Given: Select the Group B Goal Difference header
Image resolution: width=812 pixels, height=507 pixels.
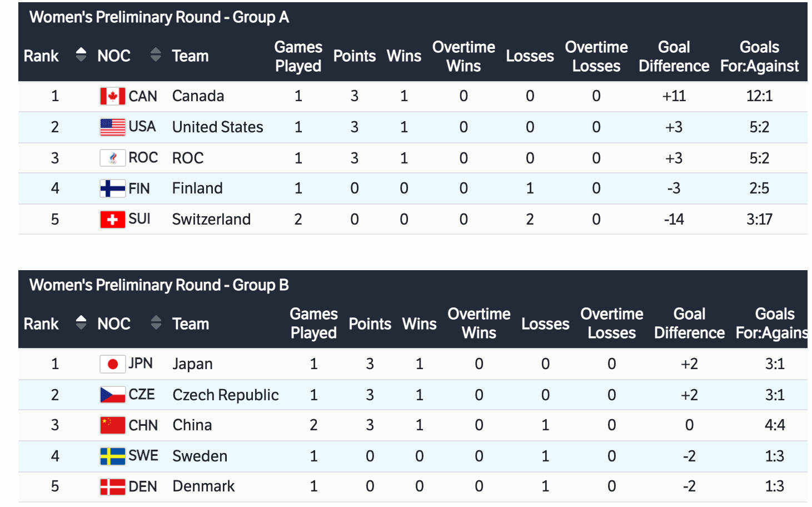Looking at the screenshot, I should click(x=689, y=324).
